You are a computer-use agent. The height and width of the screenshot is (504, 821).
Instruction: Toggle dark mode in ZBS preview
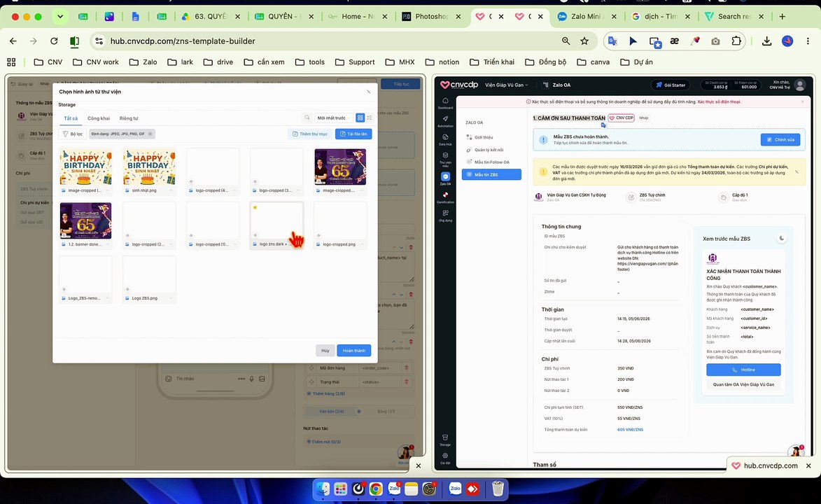click(782, 239)
